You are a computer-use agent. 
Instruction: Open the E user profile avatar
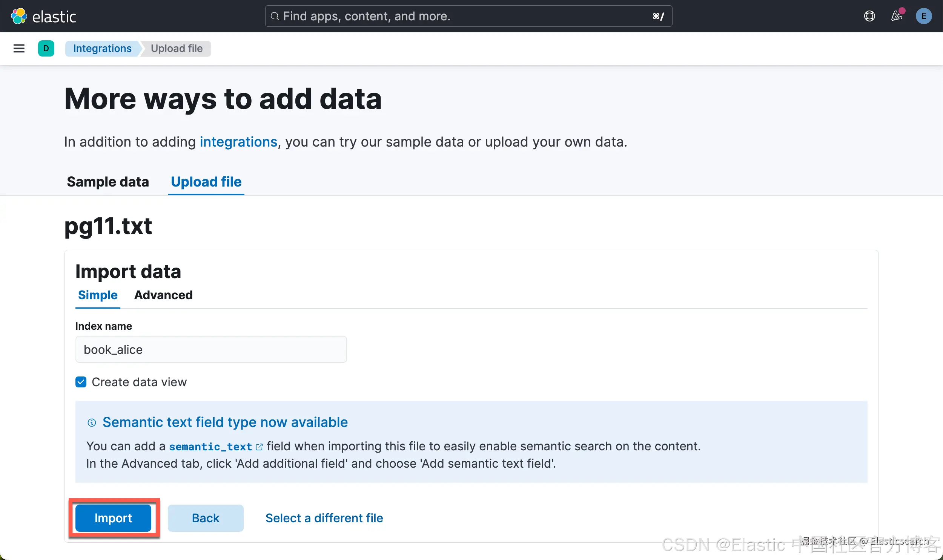(x=924, y=16)
